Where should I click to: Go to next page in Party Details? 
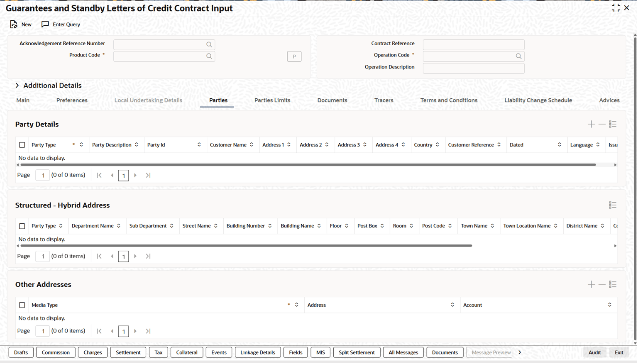click(x=135, y=175)
